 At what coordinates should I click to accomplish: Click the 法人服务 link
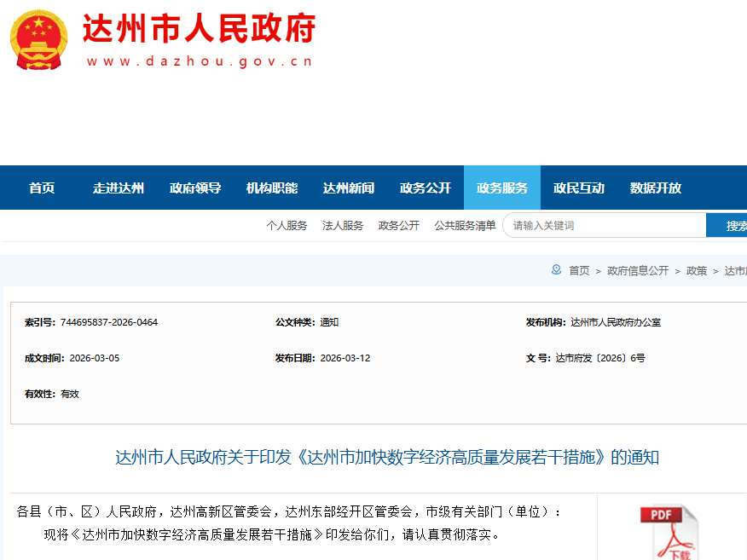tap(343, 226)
